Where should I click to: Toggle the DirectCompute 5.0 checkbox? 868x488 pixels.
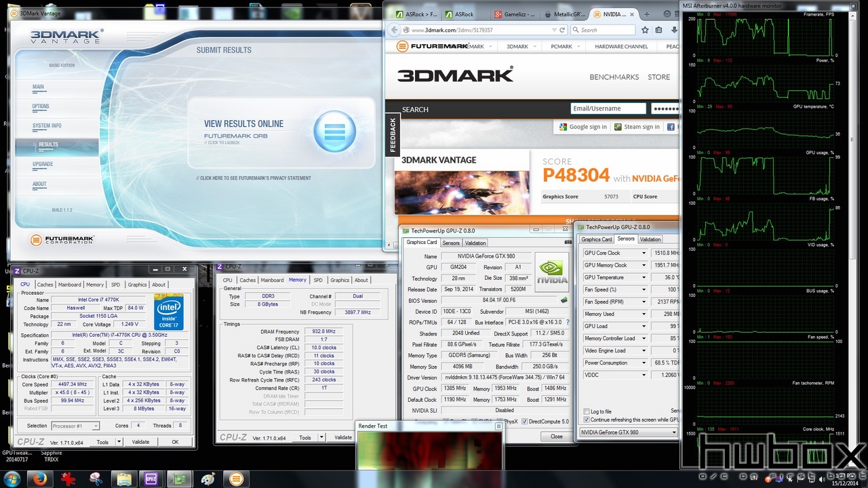[524, 422]
